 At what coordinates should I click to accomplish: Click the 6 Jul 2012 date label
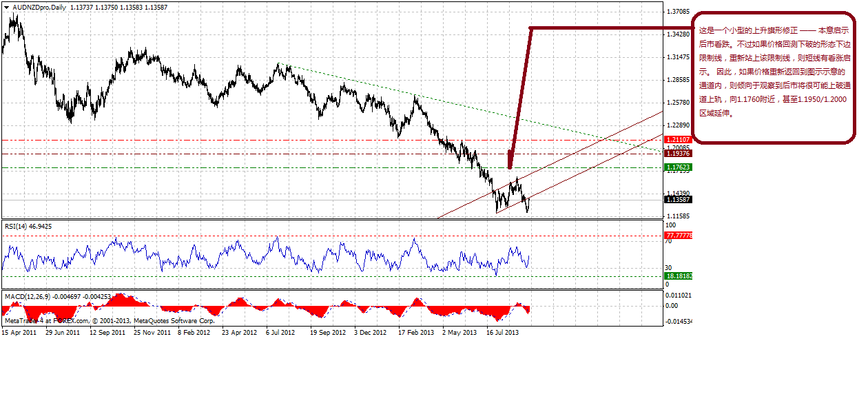click(281, 333)
